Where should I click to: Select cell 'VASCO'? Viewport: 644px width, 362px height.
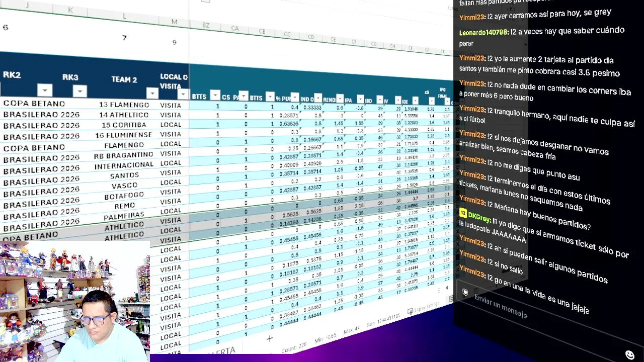point(124,186)
